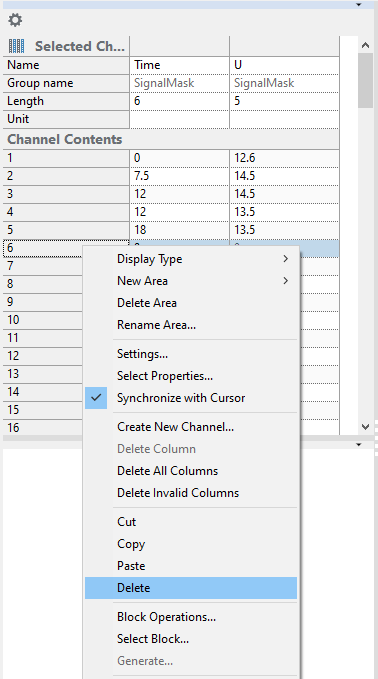Select Delete All Columns
This screenshot has width=378, height=679.
point(167,471)
